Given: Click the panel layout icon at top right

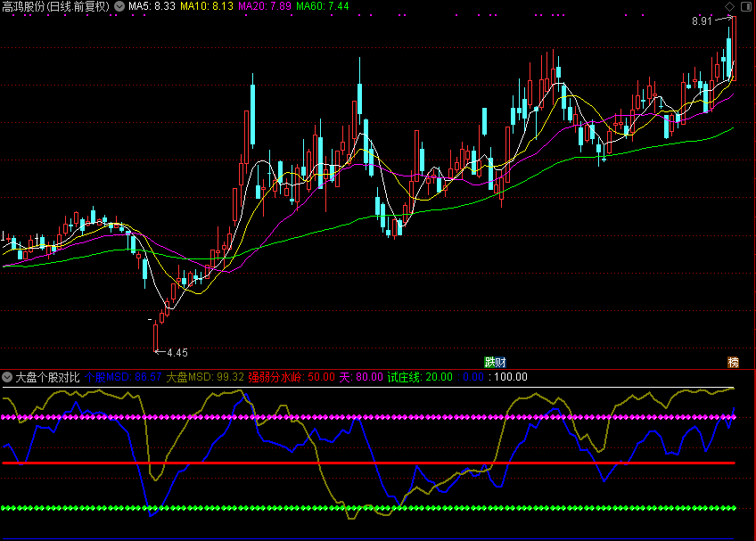Looking at the screenshot, I should [745, 6].
